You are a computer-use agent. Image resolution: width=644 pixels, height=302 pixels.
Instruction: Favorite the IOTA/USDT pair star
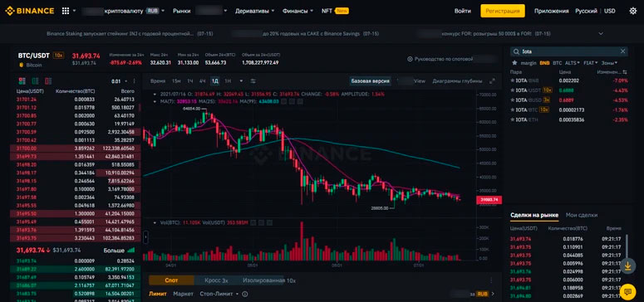[512, 90]
